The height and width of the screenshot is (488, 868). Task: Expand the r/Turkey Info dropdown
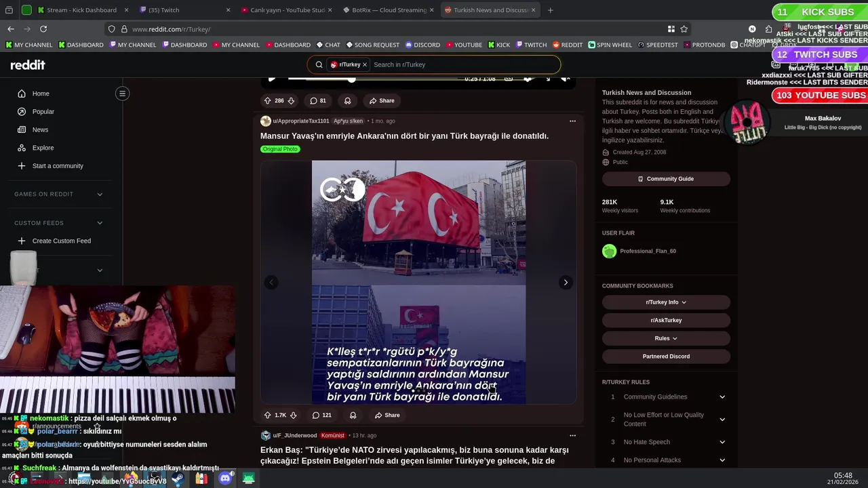tap(666, 302)
